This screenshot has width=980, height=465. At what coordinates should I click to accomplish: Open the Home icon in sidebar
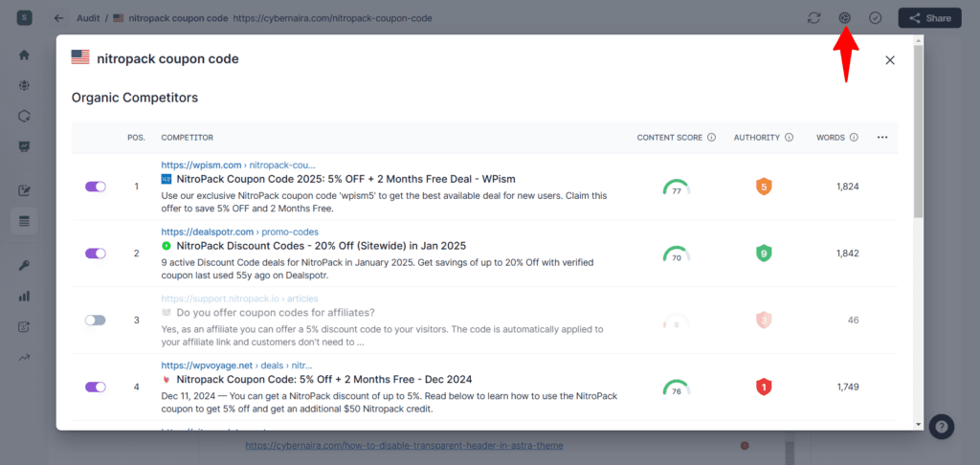pos(24,55)
